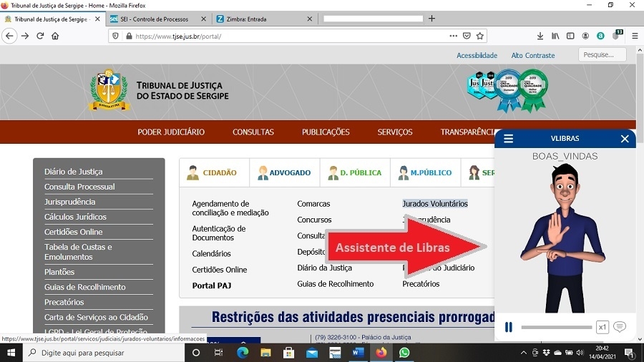Click the VLibras animation progress bar
Image resolution: width=644 pixels, height=362 pixels.
(556, 327)
